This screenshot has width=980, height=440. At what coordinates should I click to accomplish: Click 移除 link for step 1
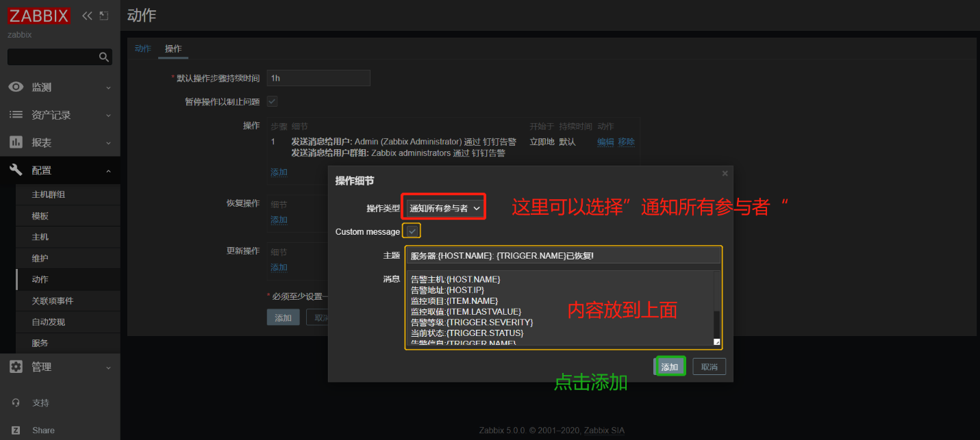[x=626, y=142]
